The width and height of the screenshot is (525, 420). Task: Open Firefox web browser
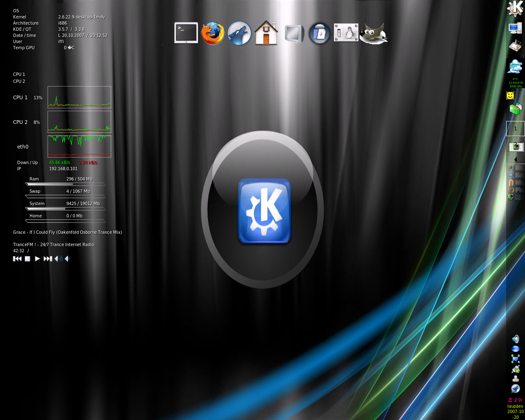point(212,33)
